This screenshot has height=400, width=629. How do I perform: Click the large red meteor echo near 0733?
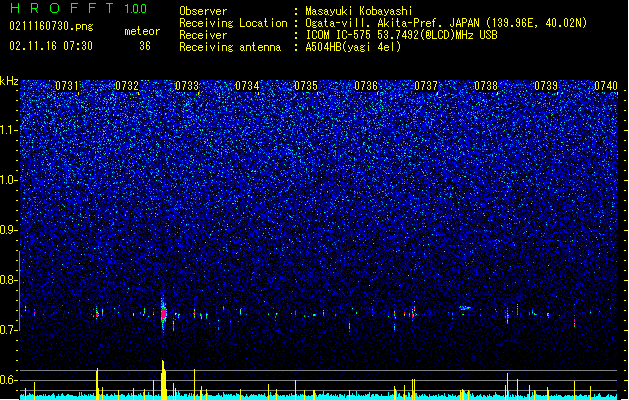[x=163, y=313]
